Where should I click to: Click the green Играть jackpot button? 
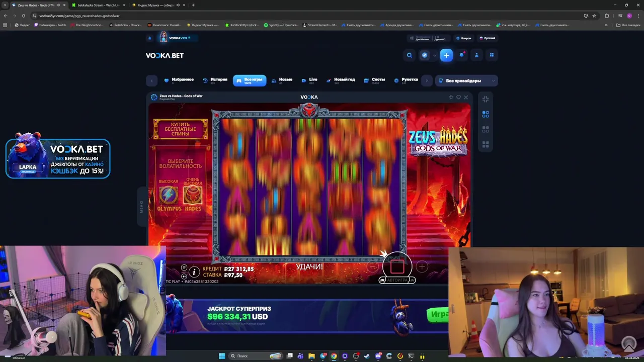[437, 315]
